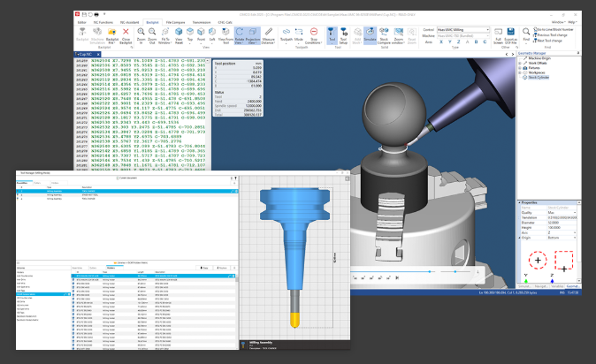Click Previous Tool change
This screenshot has width=596, height=364.
(x=550, y=35)
